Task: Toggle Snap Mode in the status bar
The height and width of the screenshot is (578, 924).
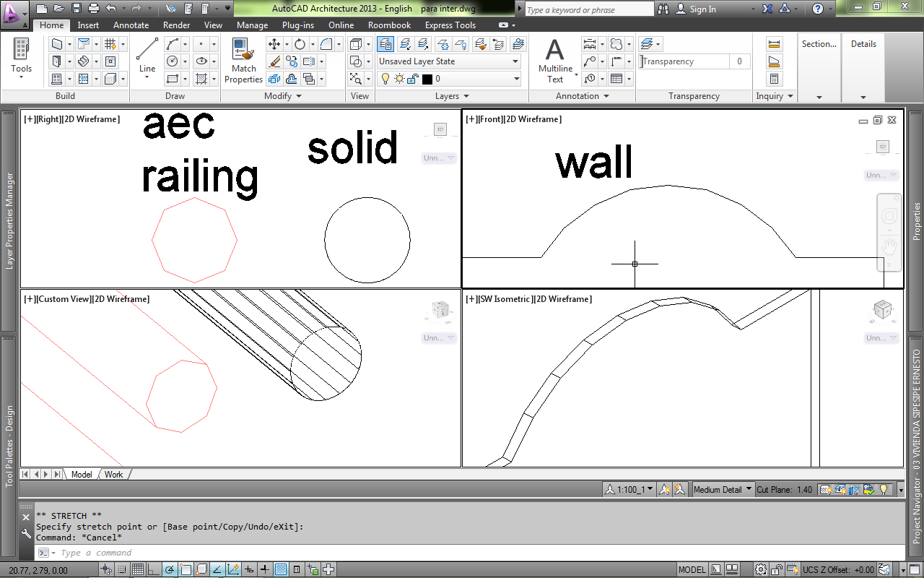Action: [x=121, y=568]
